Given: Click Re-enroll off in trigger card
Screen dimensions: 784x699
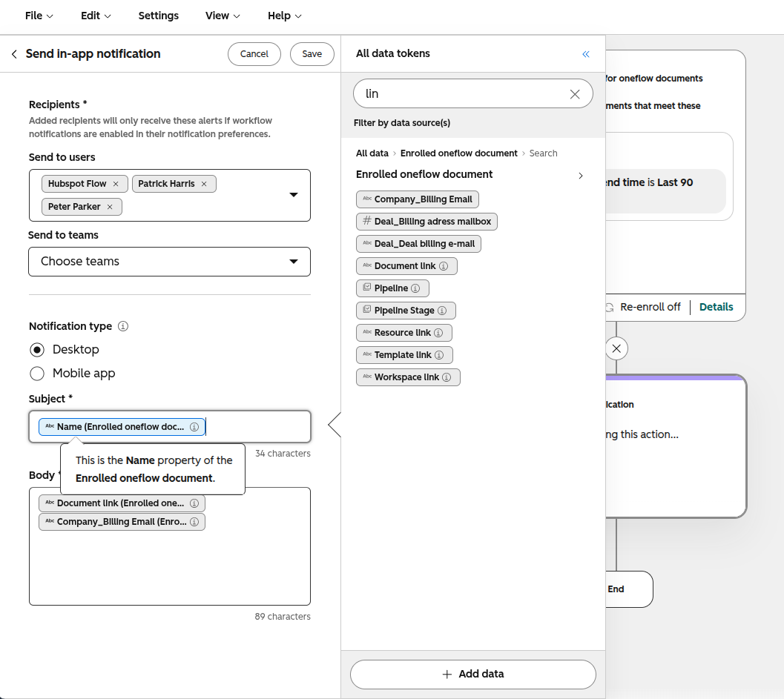Looking at the screenshot, I should (x=650, y=307).
